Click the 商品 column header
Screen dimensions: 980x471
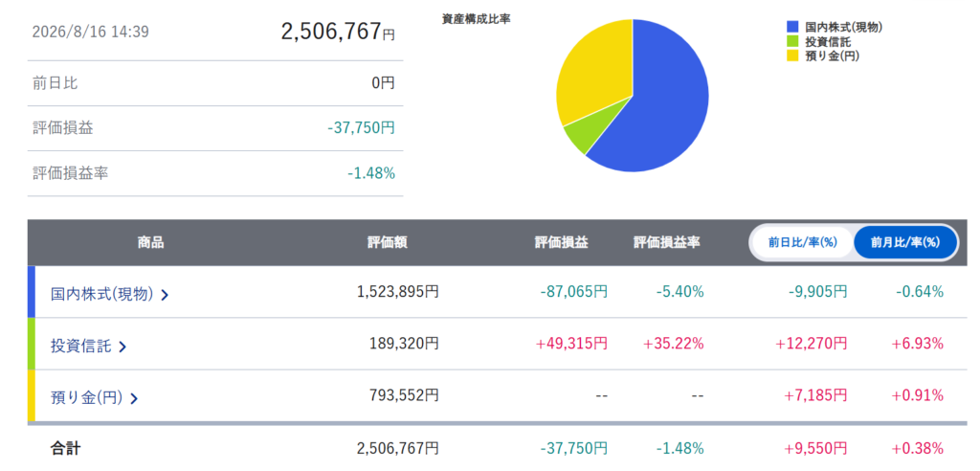(x=150, y=243)
